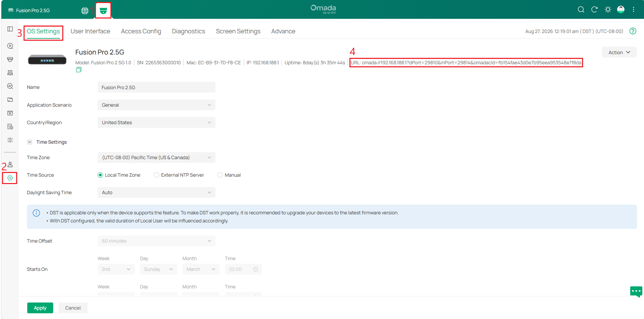Open the logs document-clock sidebar icon
This screenshot has width=644, height=319.
pyautogui.click(x=10, y=127)
